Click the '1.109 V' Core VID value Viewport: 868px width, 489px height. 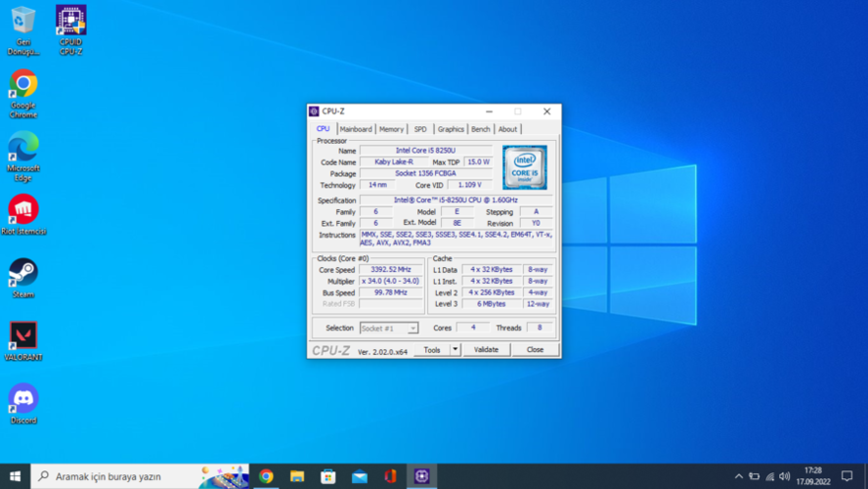tap(469, 185)
